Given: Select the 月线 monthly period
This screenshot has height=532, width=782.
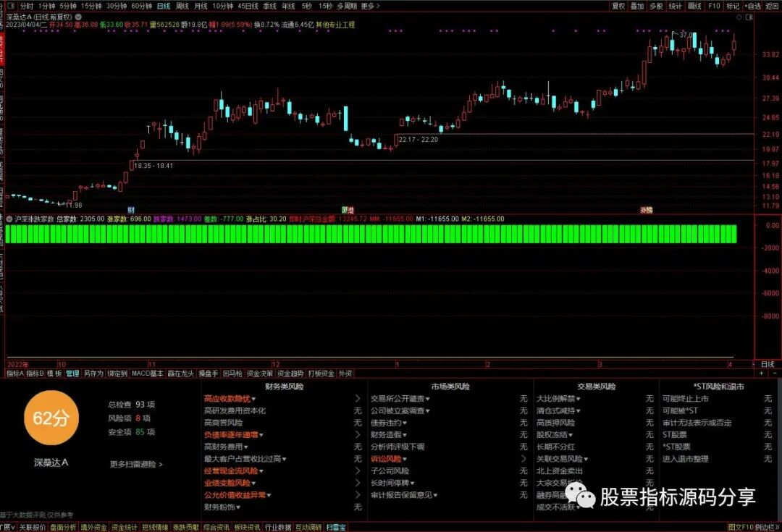Looking at the screenshot, I should coord(201,6).
